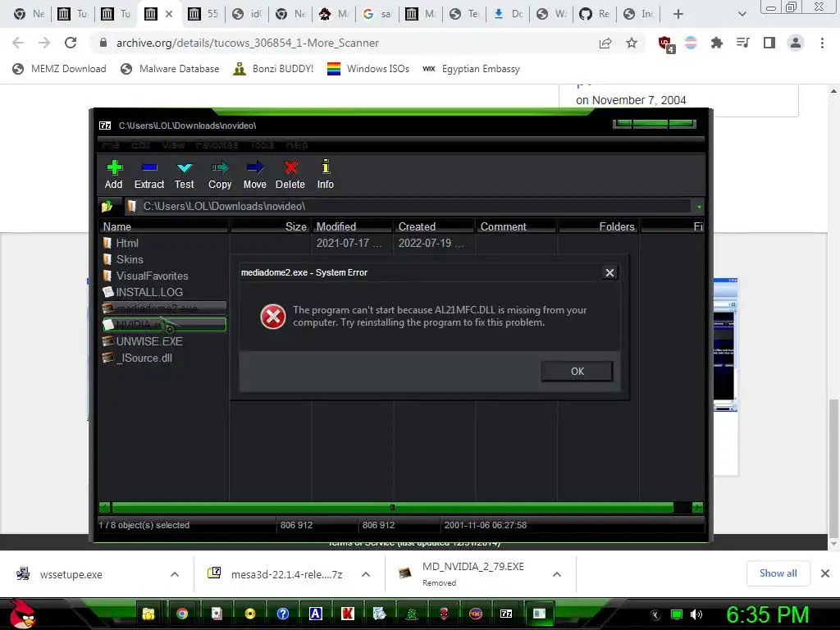The width and height of the screenshot is (840, 630).
Task: Open the MEMZ Download bookmark
Action: [59, 69]
